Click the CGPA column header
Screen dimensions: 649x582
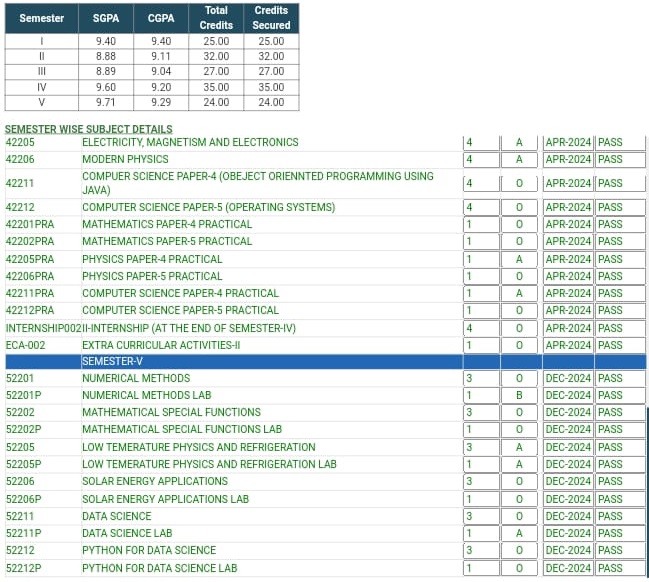pos(161,18)
